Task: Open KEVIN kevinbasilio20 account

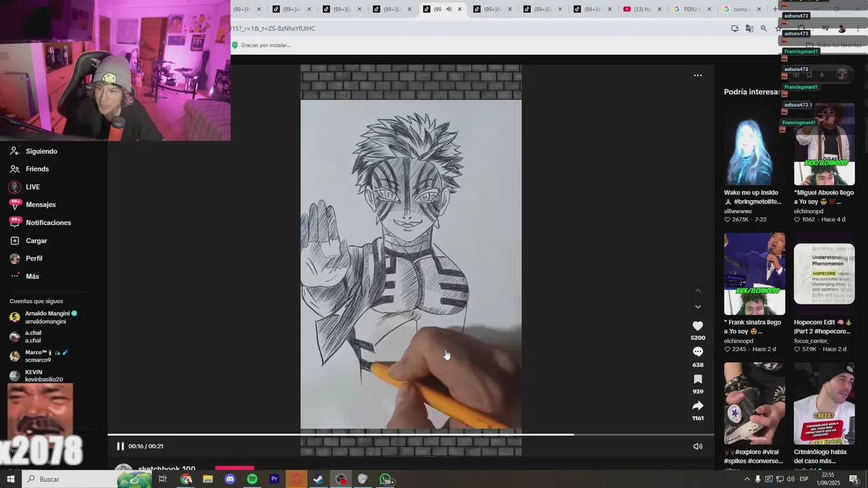Action: 37,375
